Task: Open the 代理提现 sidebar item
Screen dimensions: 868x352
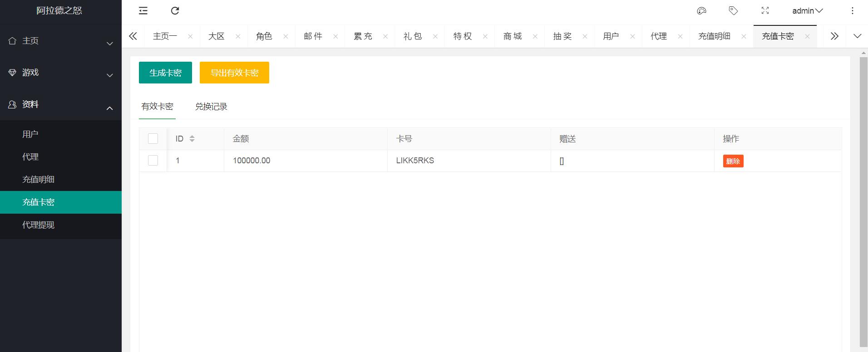Action: (39, 225)
